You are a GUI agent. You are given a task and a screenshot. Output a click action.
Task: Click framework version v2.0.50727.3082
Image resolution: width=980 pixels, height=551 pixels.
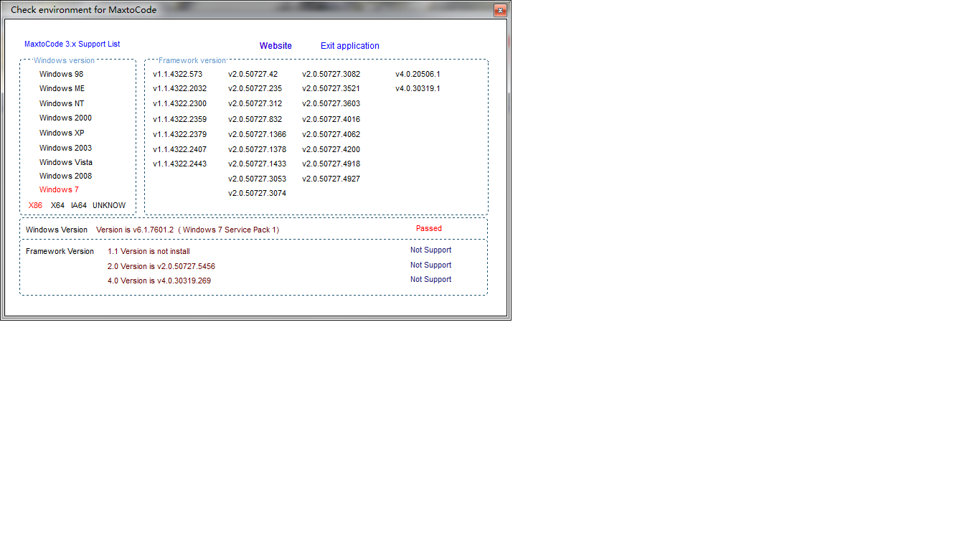tap(331, 74)
